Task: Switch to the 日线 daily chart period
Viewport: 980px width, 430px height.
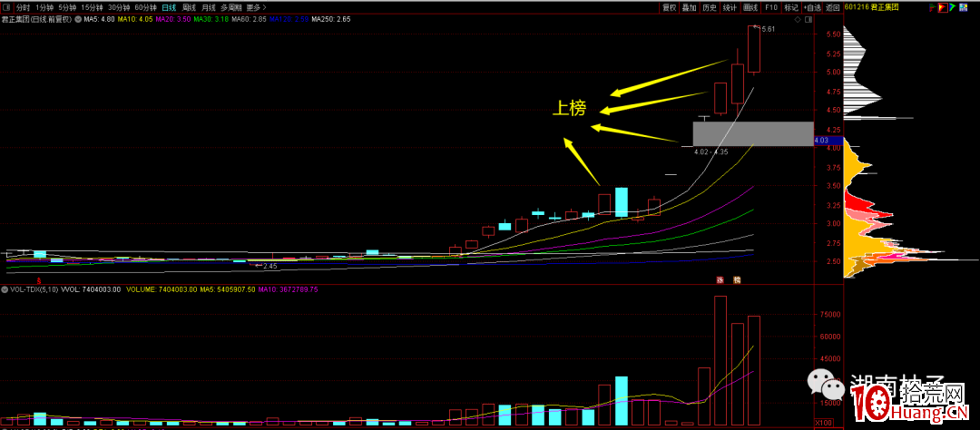Action: (169, 6)
